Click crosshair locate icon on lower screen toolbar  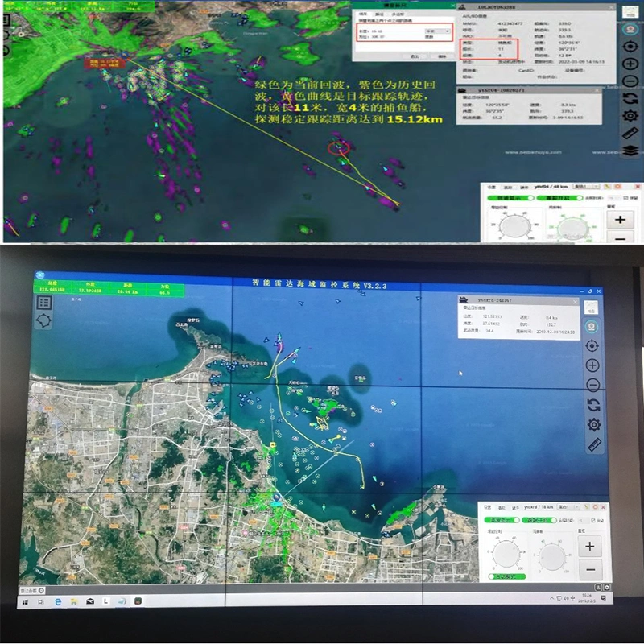coord(592,346)
